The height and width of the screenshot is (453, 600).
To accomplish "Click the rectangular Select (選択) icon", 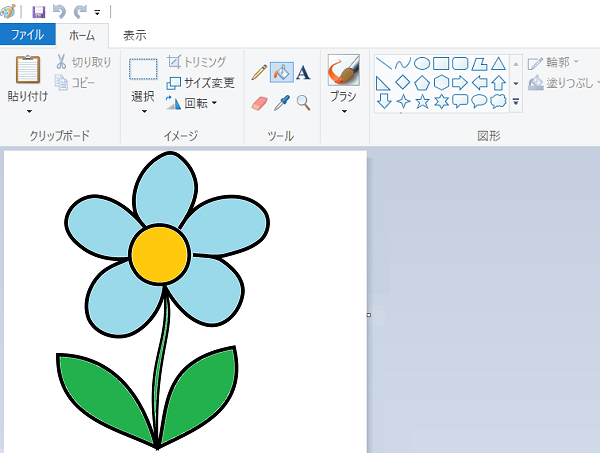I will [143, 69].
